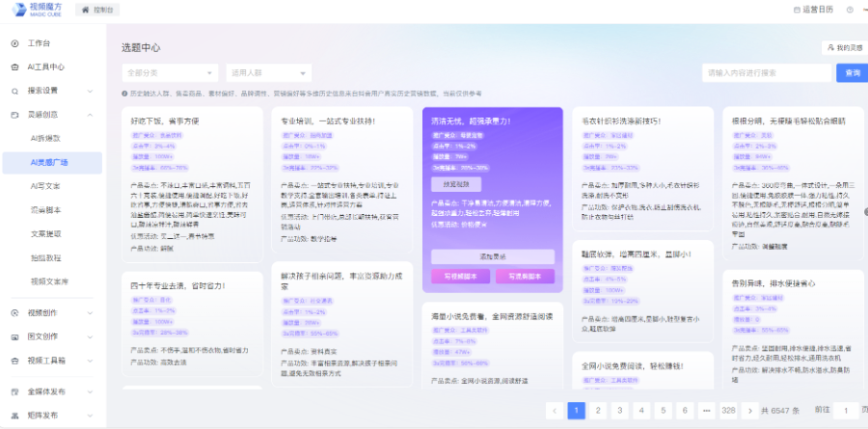This screenshot has height=429, width=868.
Task: Click the 灵感创意 sidebar icon
Action: (x=14, y=115)
